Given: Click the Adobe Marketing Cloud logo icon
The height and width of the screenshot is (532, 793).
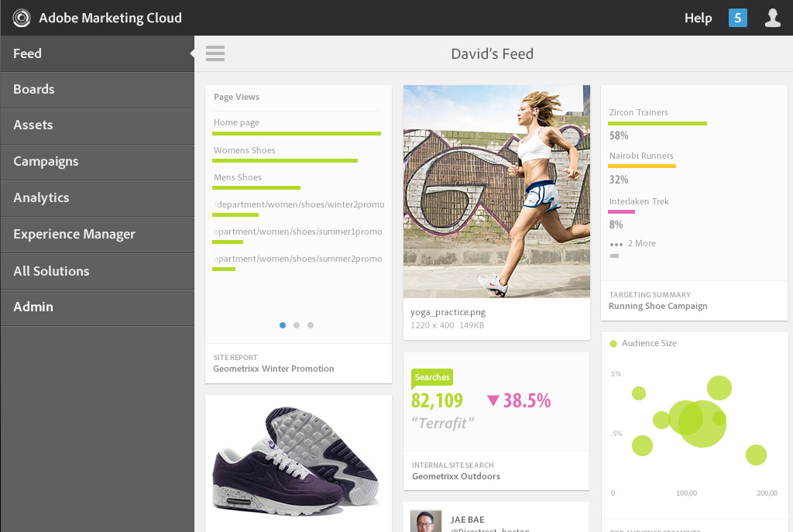Looking at the screenshot, I should click(22, 18).
